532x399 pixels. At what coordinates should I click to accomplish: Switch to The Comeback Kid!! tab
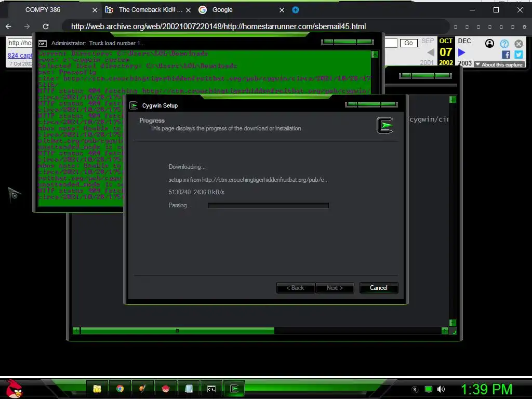pyautogui.click(x=148, y=10)
